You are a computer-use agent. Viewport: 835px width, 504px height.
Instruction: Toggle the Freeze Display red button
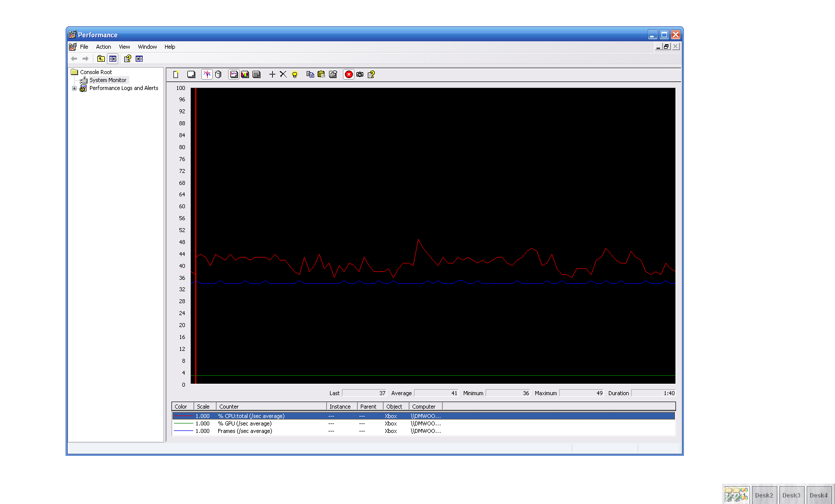349,75
